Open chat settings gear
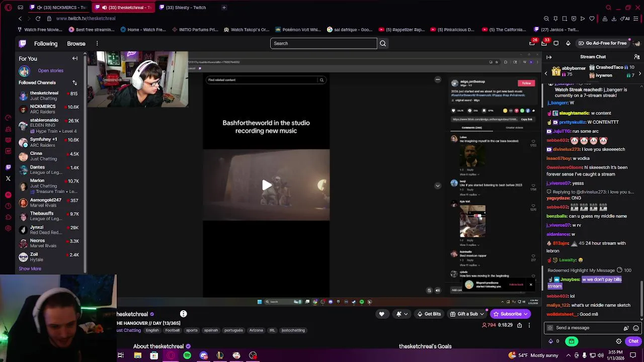Screen dimensions: 644x362 click(x=619, y=341)
